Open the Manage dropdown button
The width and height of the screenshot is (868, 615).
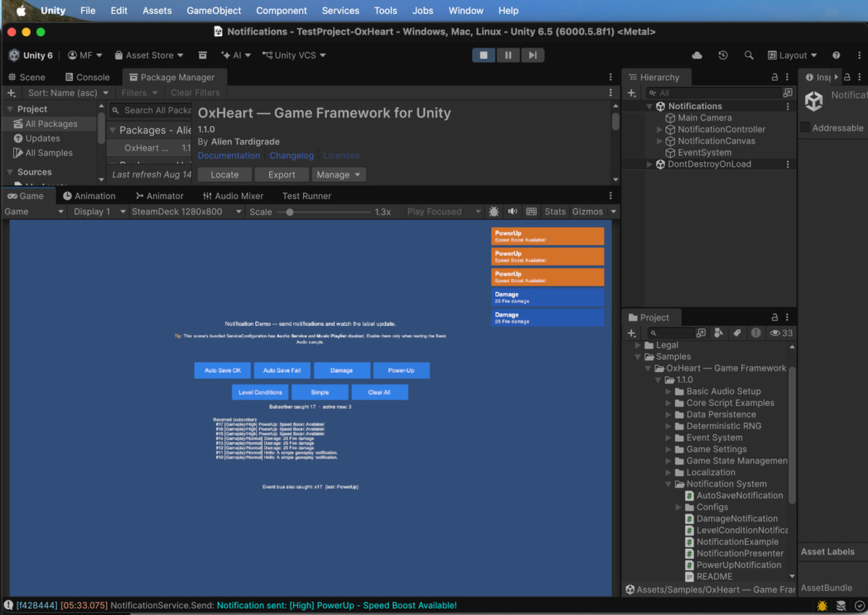pos(338,175)
